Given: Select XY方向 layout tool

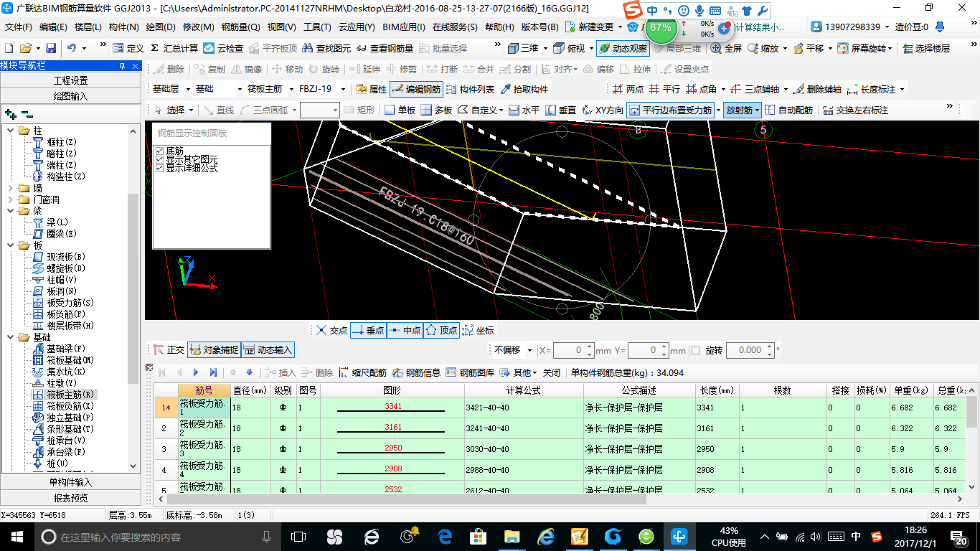Looking at the screenshot, I should tap(603, 110).
